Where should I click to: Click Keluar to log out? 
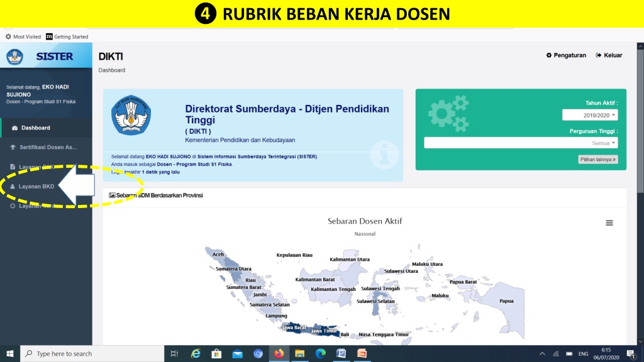point(609,55)
